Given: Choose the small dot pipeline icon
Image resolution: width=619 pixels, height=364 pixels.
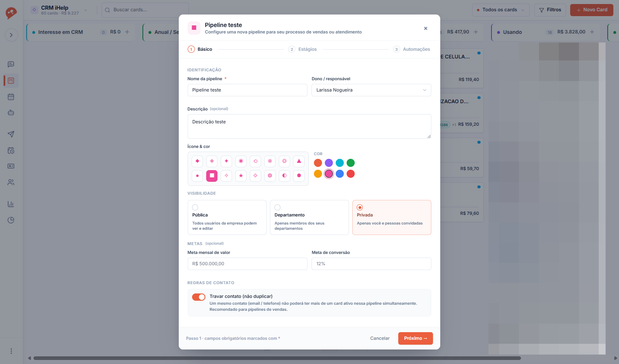Looking at the screenshot, I should (x=197, y=176).
